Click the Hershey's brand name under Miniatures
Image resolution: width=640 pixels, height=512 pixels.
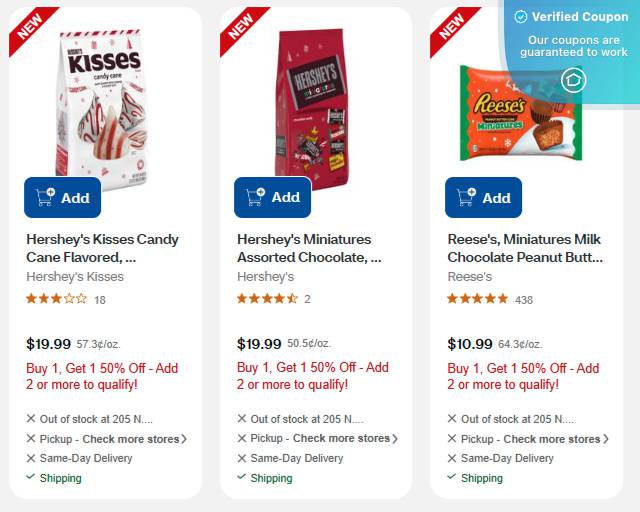(266, 277)
